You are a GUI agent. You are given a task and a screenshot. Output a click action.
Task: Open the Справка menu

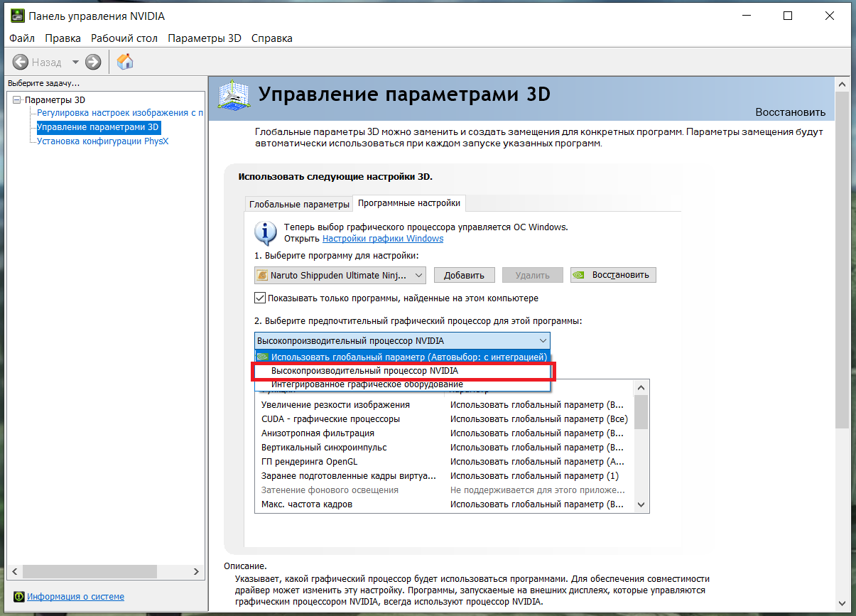point(272,38)
